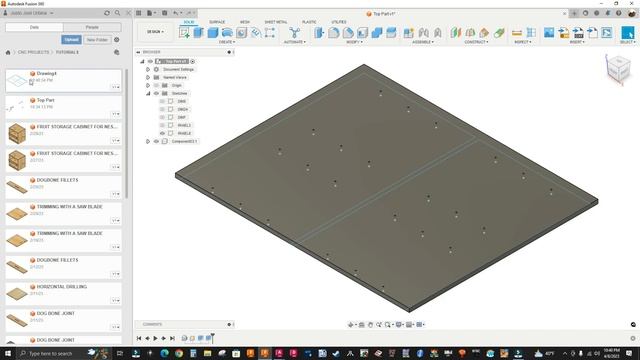Open the Create dropdown menu
Image resolution: width=640 pixels, height=360 pixels.
coord(227,42)
